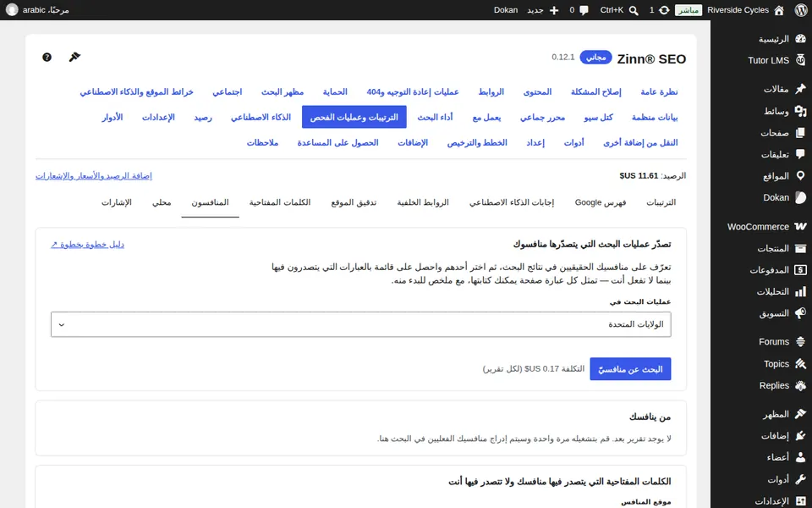Image resolution: width=812 pixels, height=508 pixels.
Task: Open Riverside Cycles site name link
Action: click(738, 10)
